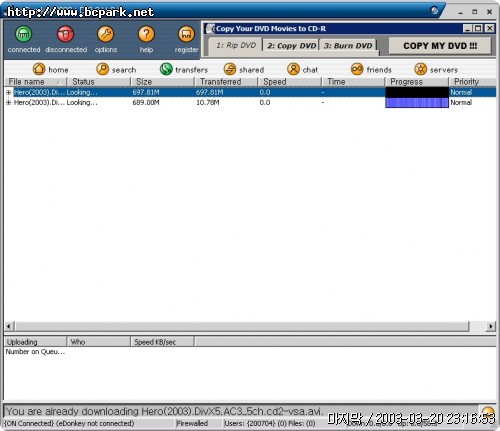The height and width of the screenshot is (431, 500).
Task: Maximize the main application window
Action: [x=475, y=12]
